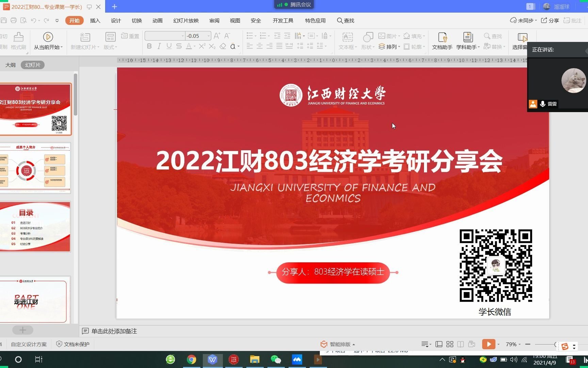
Task: Click the increase indent icon
Action: pyautogui.click(x=287, y=36)
